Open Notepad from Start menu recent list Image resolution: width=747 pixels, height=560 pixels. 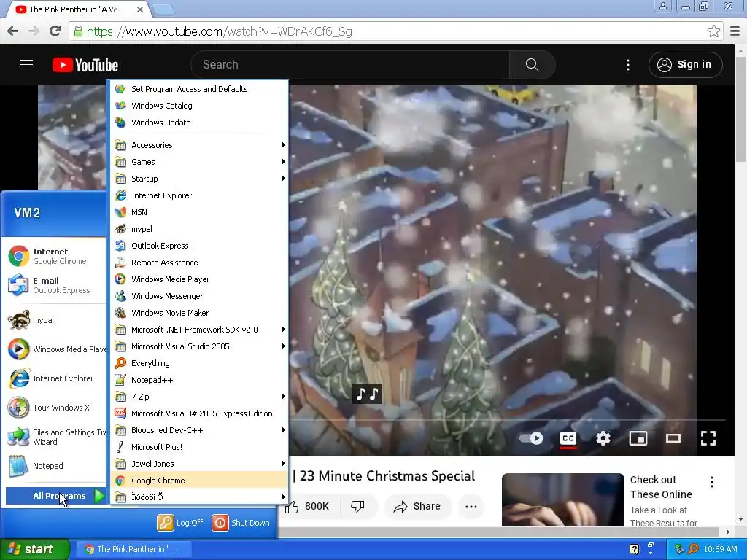click(55, 466)
